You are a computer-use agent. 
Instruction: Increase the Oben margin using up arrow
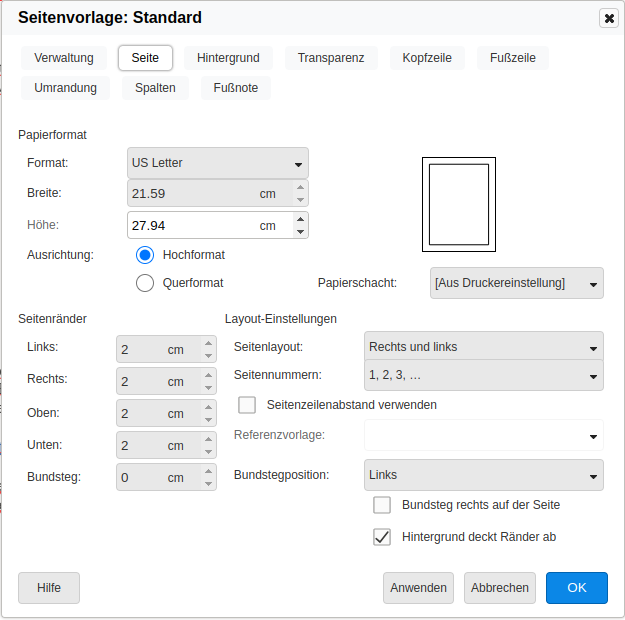208,407
